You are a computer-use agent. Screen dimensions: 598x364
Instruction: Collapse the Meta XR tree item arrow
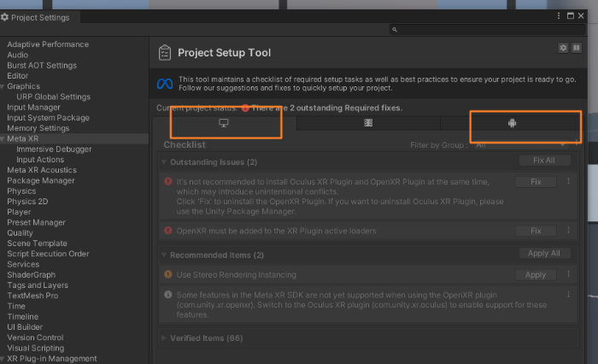point(3,139)
